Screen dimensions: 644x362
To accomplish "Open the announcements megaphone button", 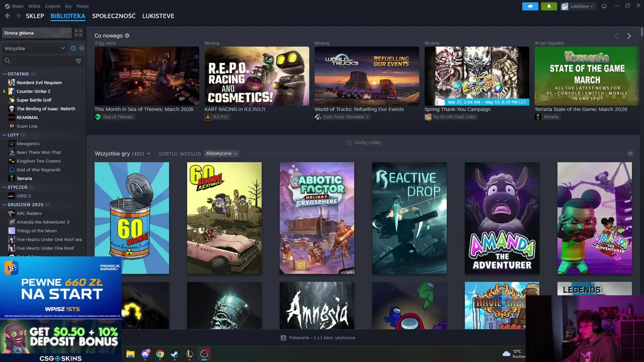I will coord(530,6).
